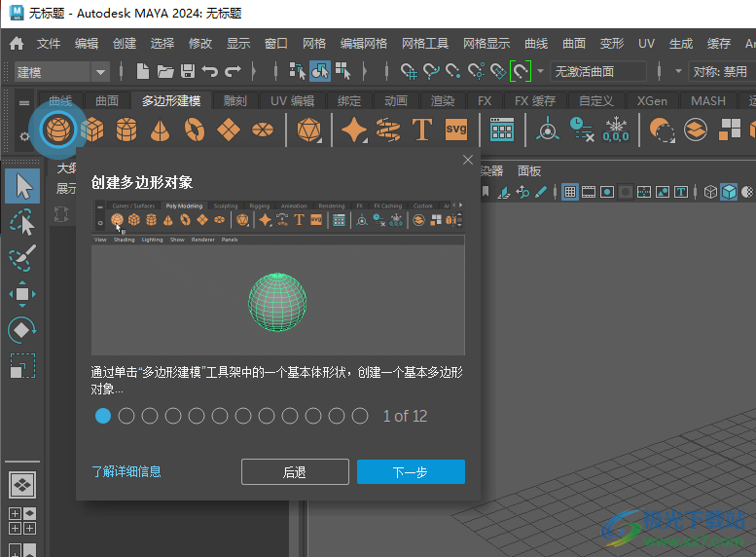Toggle select by hierarchy mode

(298, 71)
